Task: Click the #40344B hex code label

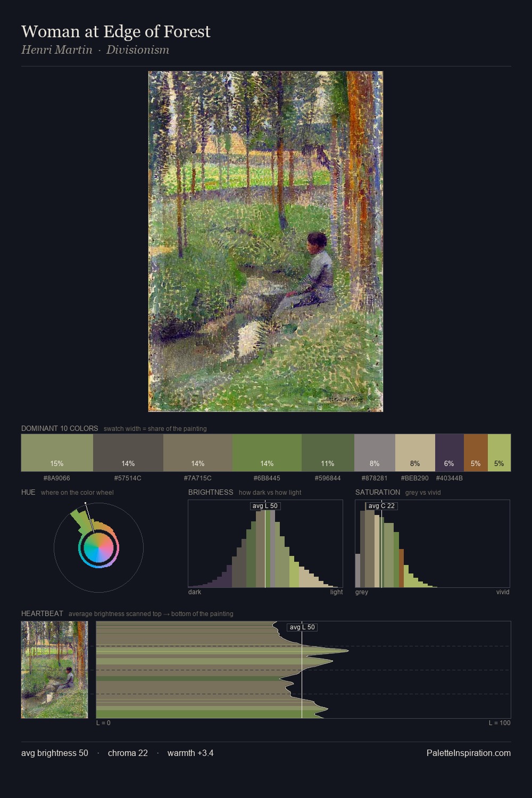Action: (450, 478)
